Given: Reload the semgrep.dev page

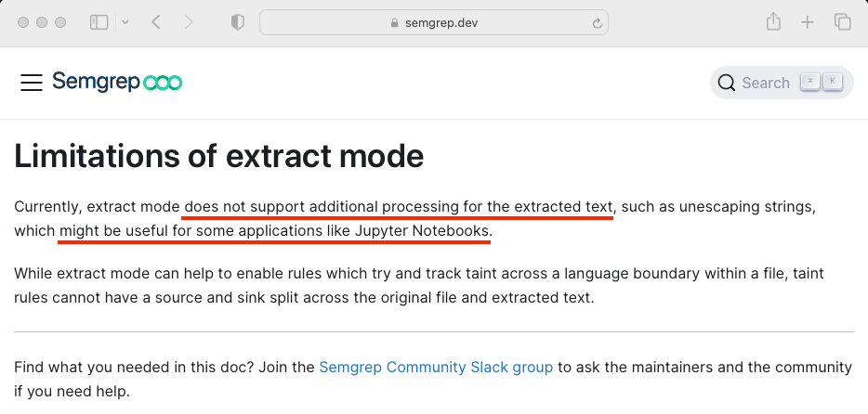Looking at the screenshot, I should (598, 22).
